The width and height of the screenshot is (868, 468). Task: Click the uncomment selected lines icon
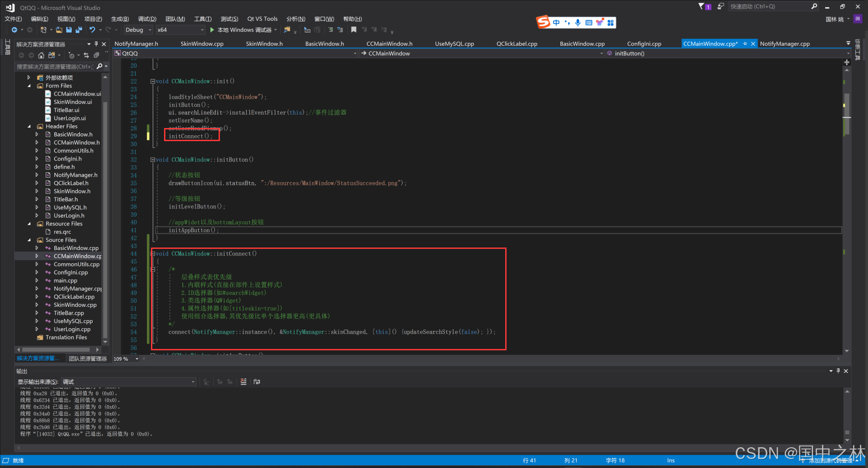(340, 30)
